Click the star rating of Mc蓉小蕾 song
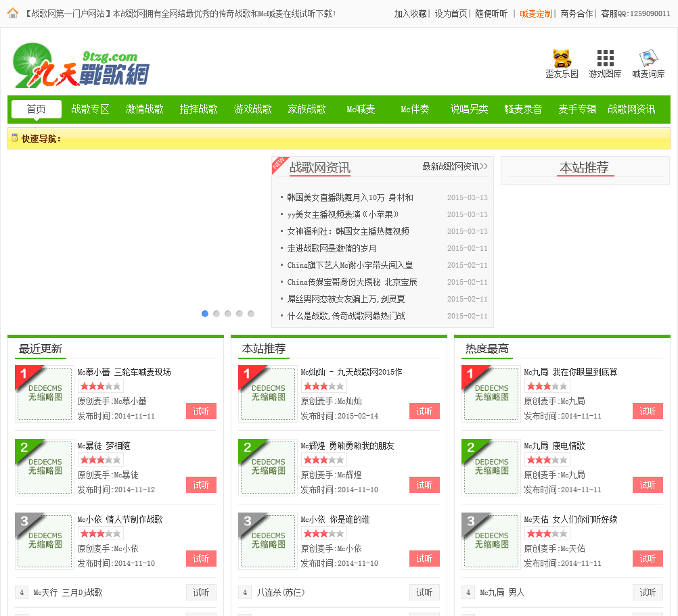 (100, 386)
